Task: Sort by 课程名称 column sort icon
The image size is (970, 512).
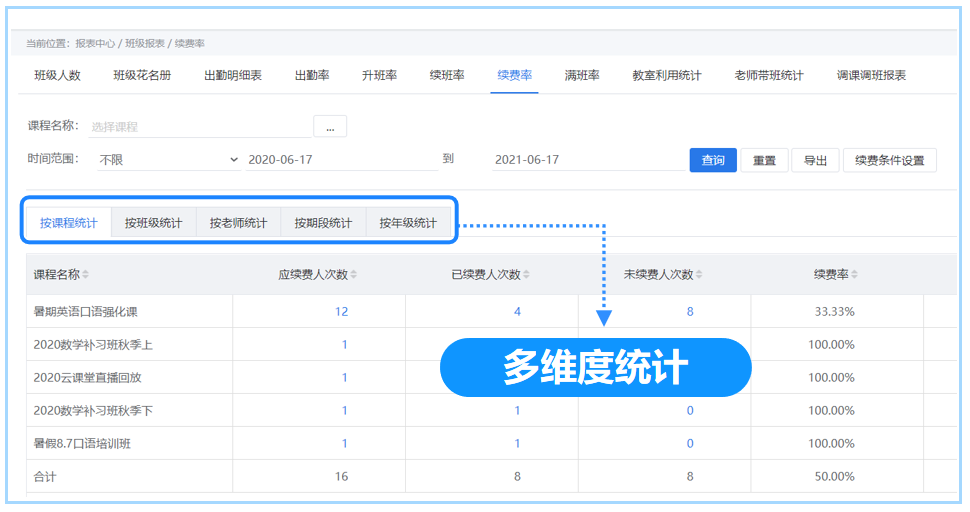Action: tap(86, 275)
